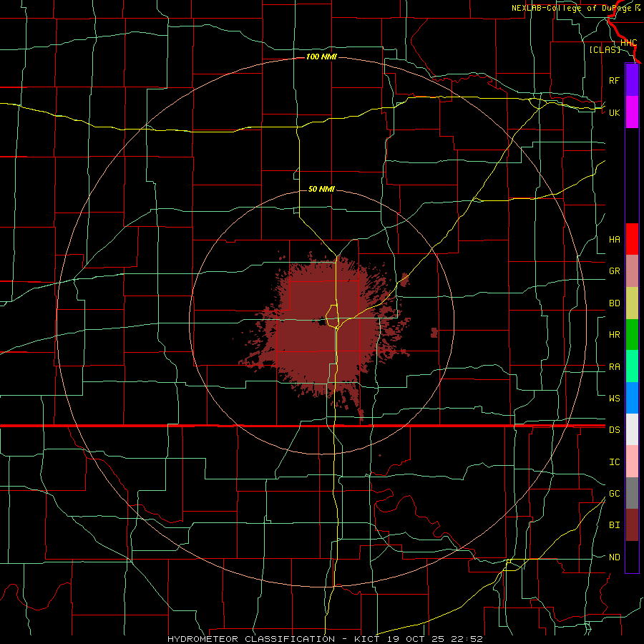
Task: Click the large biological echo blob at center
Action: [x=324, y=328]
